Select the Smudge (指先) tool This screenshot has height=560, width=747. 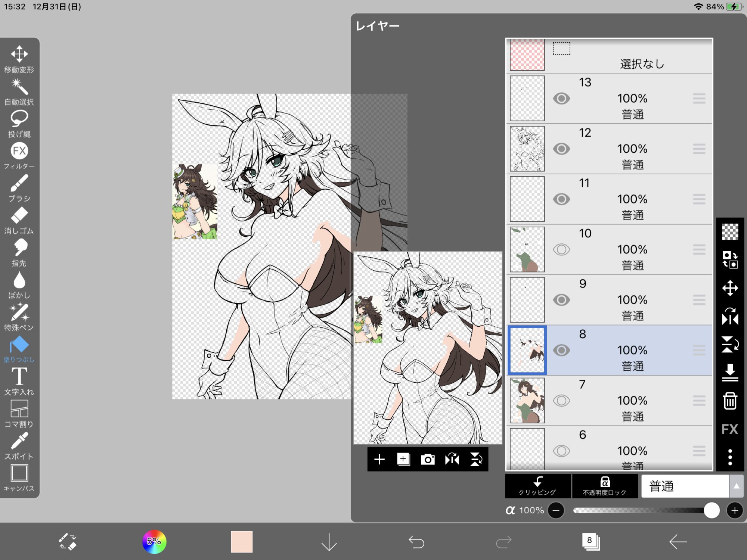19,252
